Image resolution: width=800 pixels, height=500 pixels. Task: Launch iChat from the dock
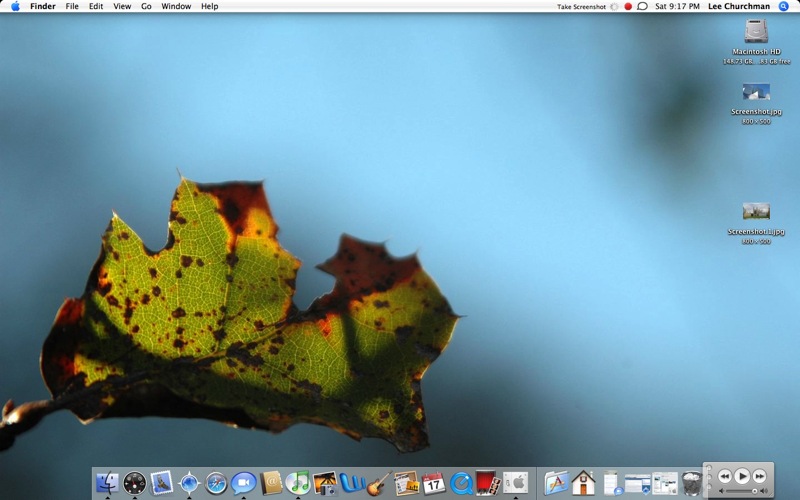click(x=243, y=484)
